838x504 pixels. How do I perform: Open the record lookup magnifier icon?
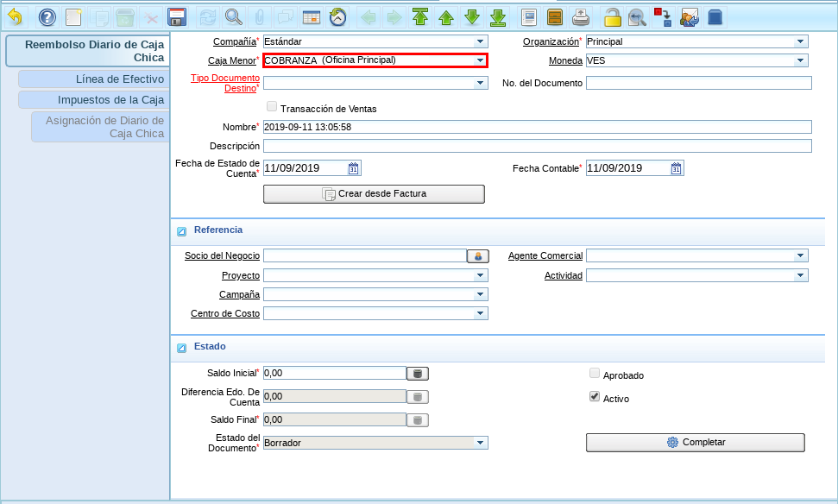[x=233, y=16]
